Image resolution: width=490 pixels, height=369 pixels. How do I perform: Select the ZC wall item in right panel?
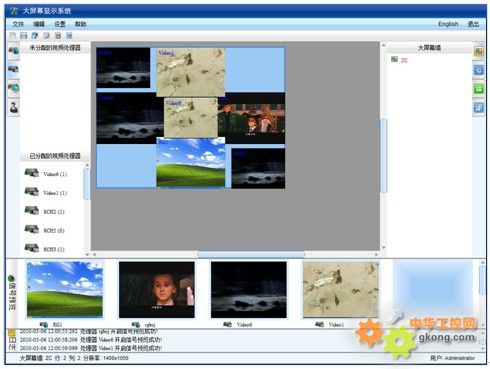click(x=399, y=60)
